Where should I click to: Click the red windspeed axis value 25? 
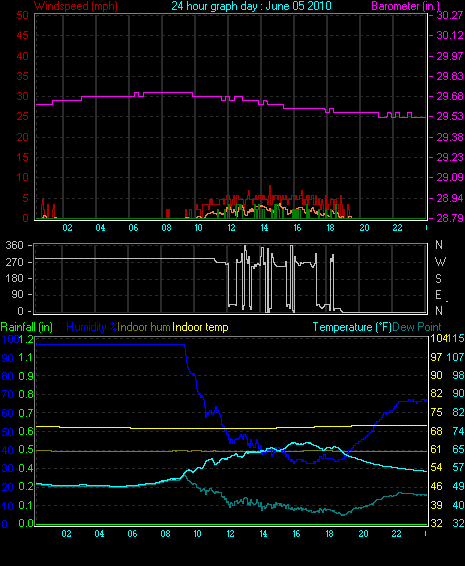[22, 117]
